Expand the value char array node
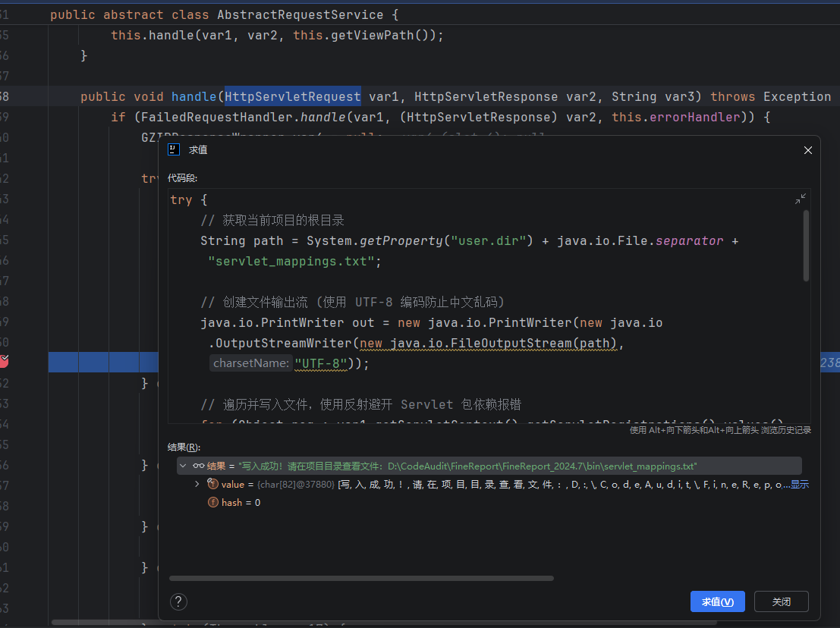 tap(197, 484)
